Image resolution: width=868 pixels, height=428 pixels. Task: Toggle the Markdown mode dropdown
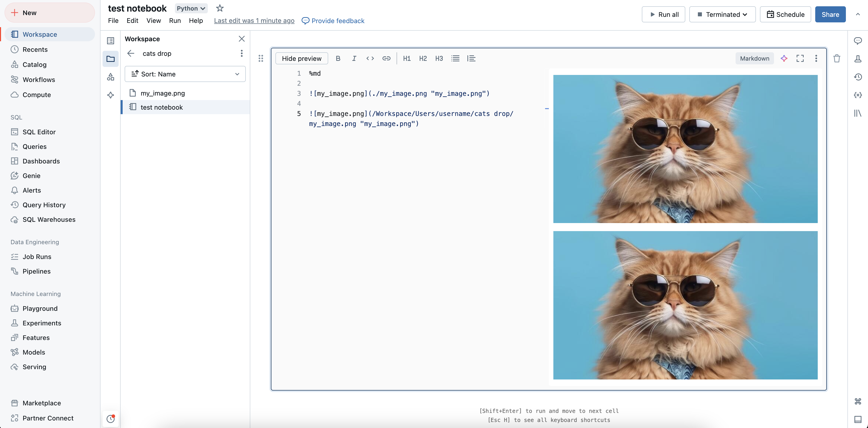(x=754, y=58)
